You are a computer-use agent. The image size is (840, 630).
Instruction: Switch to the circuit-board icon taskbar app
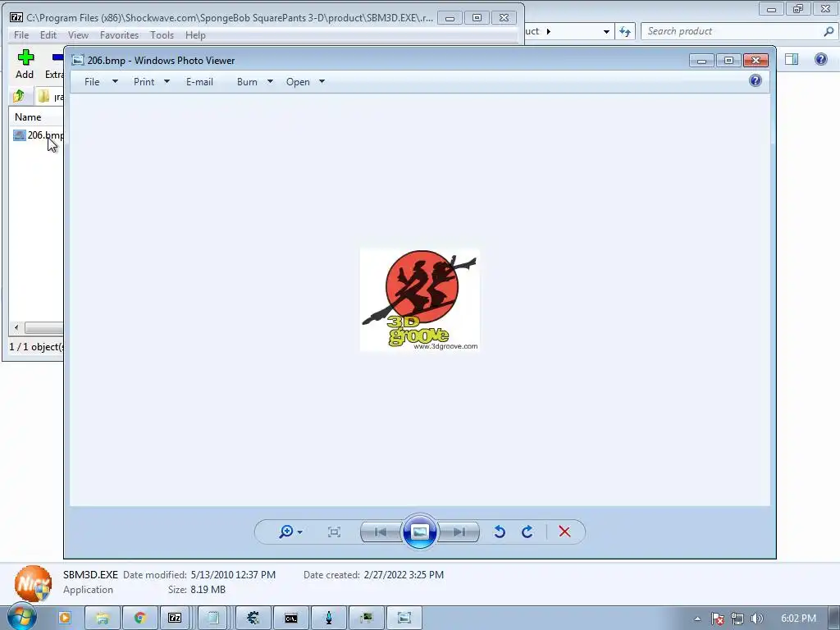click(x=367, y=618)
